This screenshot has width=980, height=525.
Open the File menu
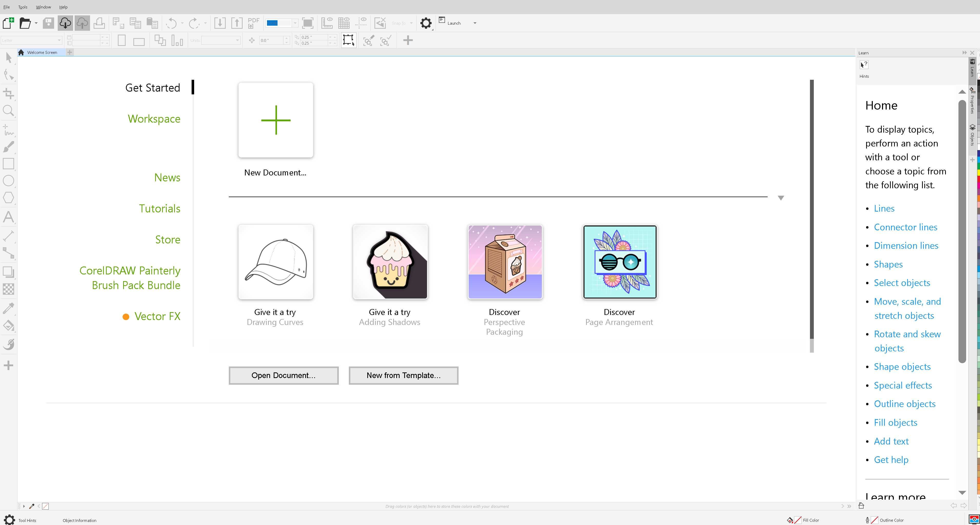coord(6,7)
